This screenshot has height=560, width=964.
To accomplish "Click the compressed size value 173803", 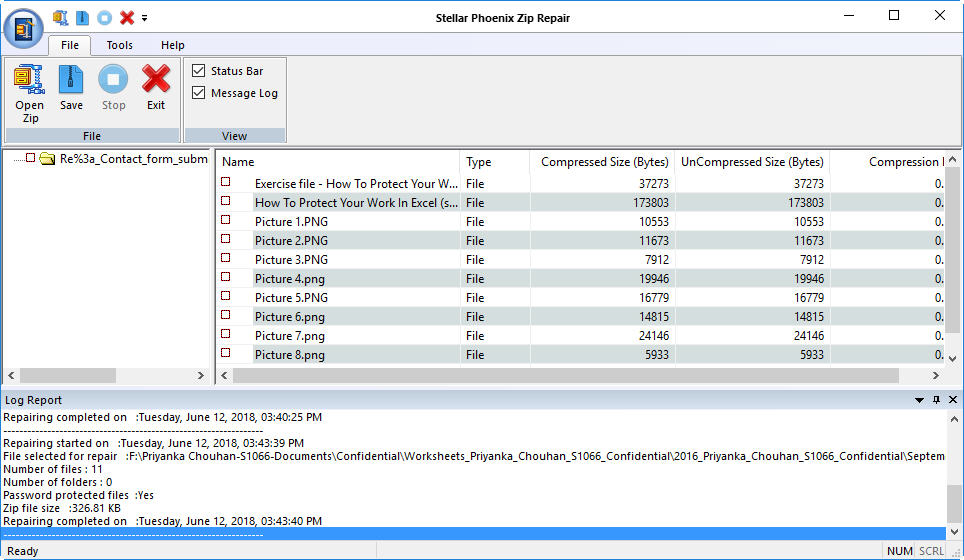I will click(650, 202).
